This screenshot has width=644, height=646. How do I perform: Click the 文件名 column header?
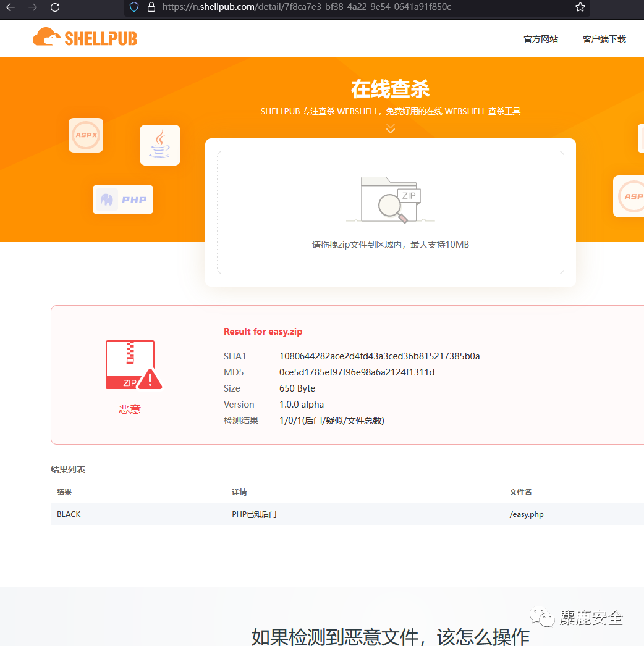pos(521,492)
